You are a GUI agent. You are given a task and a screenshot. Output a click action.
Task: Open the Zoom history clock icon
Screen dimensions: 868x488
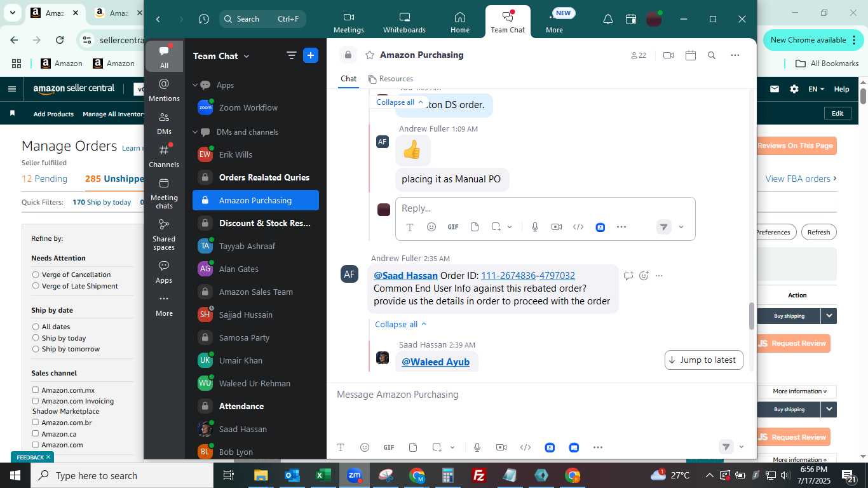204,19
